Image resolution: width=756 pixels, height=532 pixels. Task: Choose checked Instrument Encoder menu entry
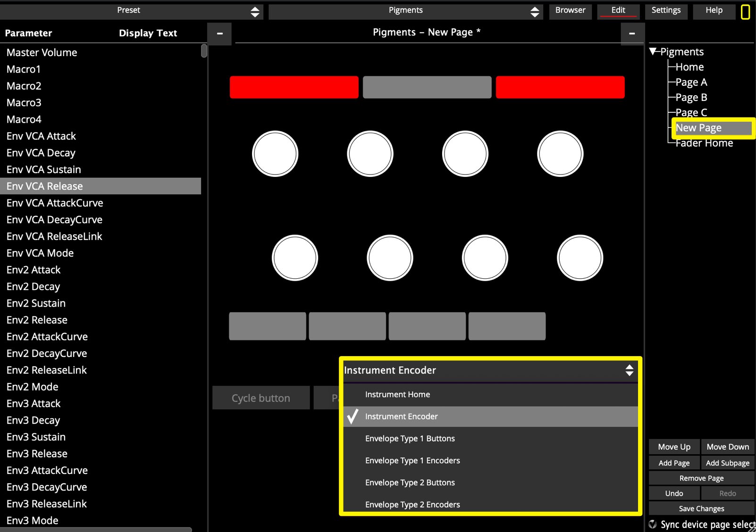coord(490,416)
